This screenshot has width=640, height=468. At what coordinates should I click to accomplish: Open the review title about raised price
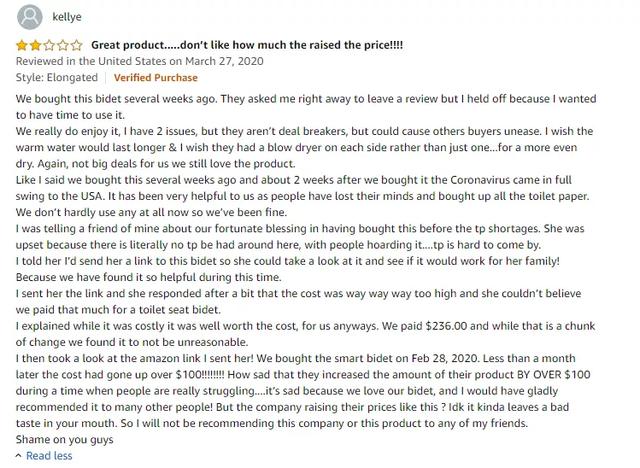point(247,45)
